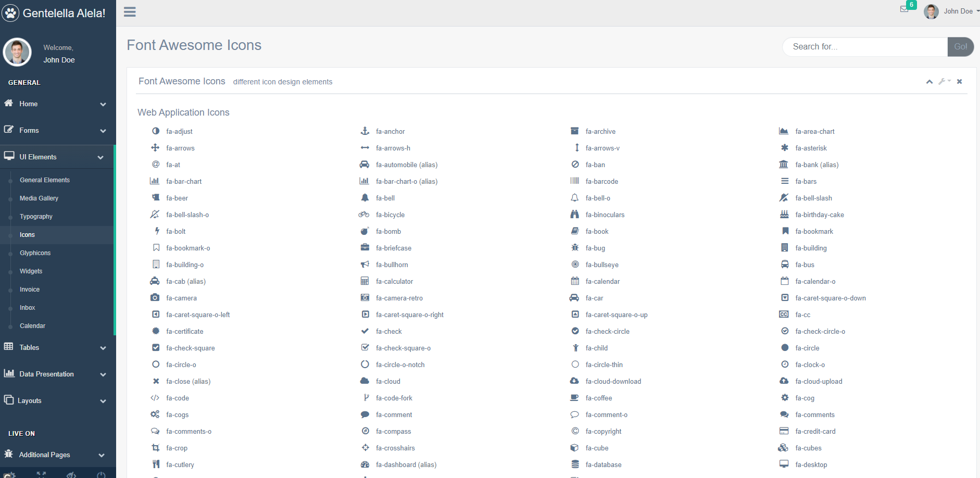The height and width of the screenshot is (478, 980).
Task: Click the fa-credit-card icon
Action: click(784, 431)
